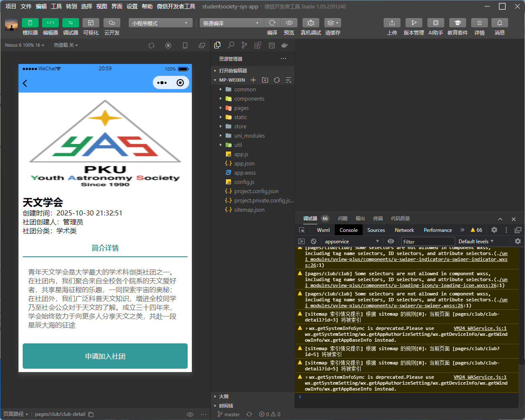Expand the 打开的编辑器 section
Screen dimensions: 525x420
click(252, 71)
